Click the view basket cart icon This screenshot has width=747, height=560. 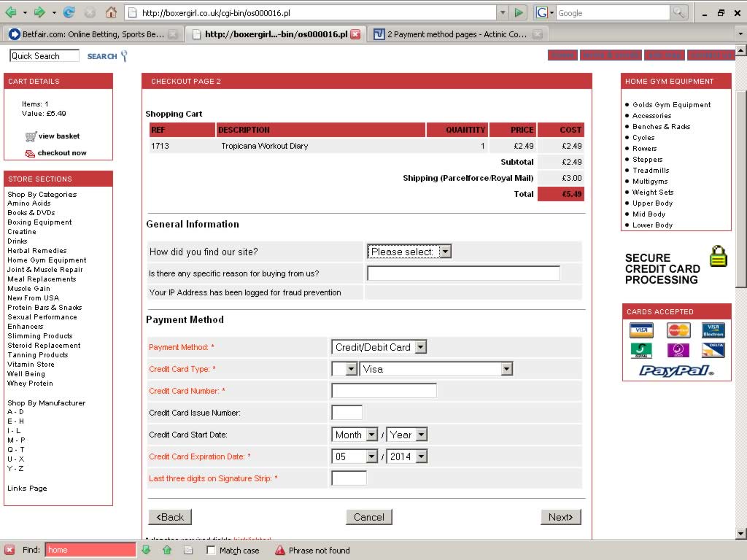[31, 136]
